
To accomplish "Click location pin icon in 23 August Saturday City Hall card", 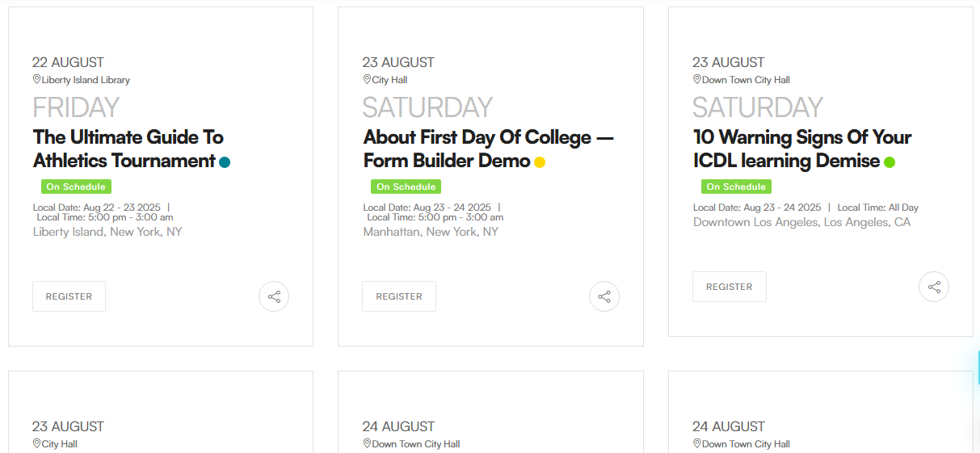I will tap(367, 79).
